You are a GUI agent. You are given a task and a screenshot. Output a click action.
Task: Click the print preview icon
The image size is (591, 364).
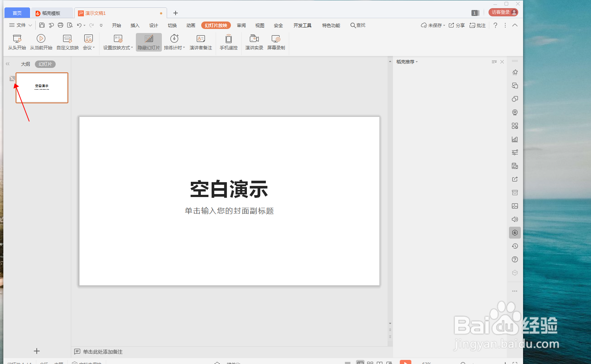click(x=70, y=25)
